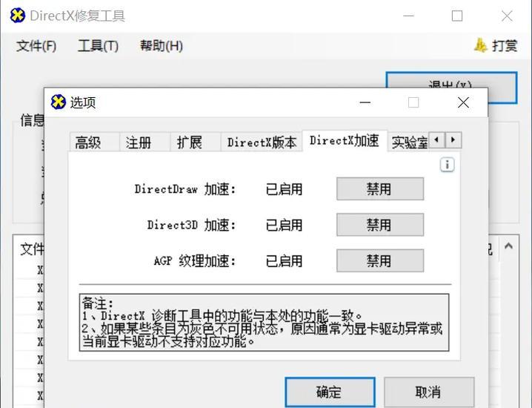Maximize the DirectX修复工具 main window
532x408 pixels.
(x=457, y=16)
